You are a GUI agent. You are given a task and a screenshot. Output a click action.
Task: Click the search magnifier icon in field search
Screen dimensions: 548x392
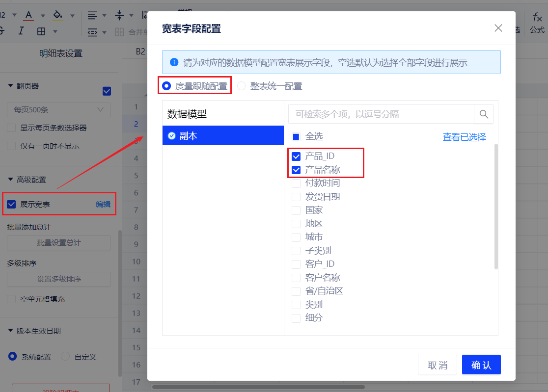[x=484, y=114]
